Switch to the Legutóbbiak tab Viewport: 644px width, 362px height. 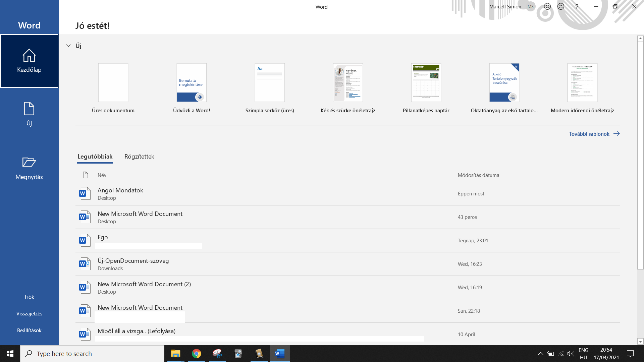click(x=95, y=157)
